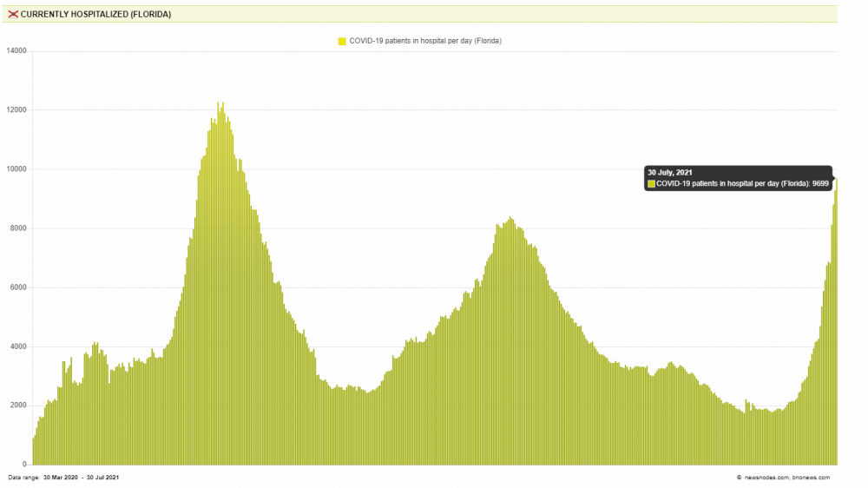Click the yellow legend color box
Viewport: 868px width, 488px height.
342,41
